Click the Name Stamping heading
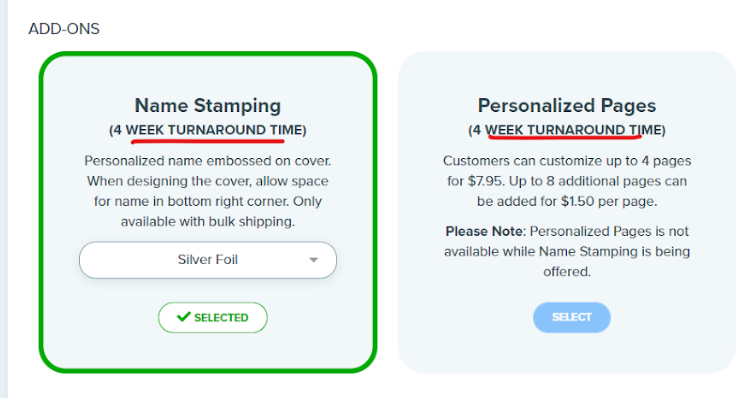 (208, 106)
